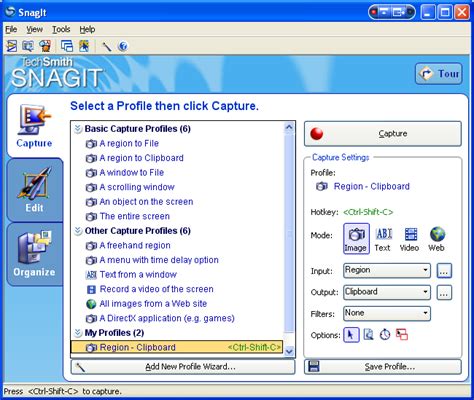Click the Hotkey value Ctrl-Shift-C in Capture Settings
This screenshot has height=400, width=474.
(x=368, y=212)
